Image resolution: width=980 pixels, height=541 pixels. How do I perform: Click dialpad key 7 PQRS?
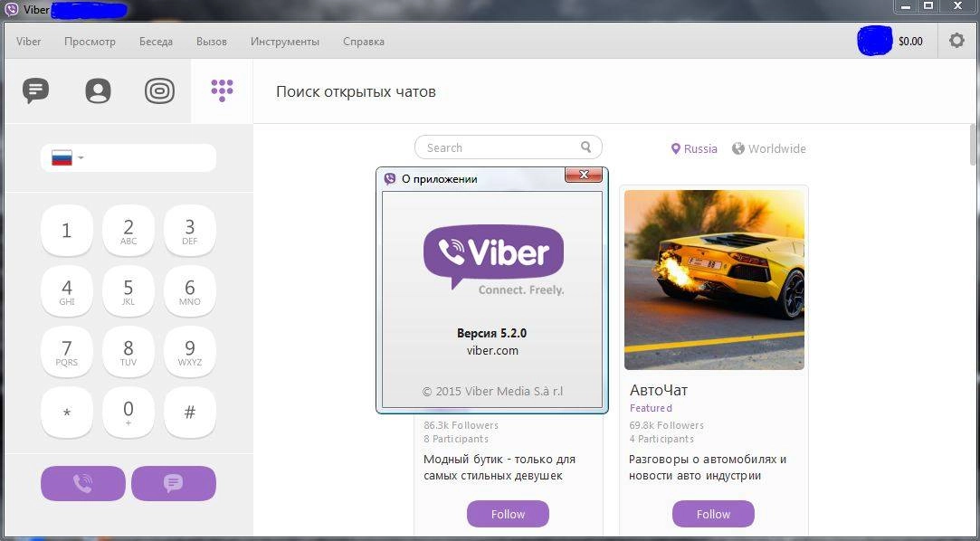click(x=67, y=352)
